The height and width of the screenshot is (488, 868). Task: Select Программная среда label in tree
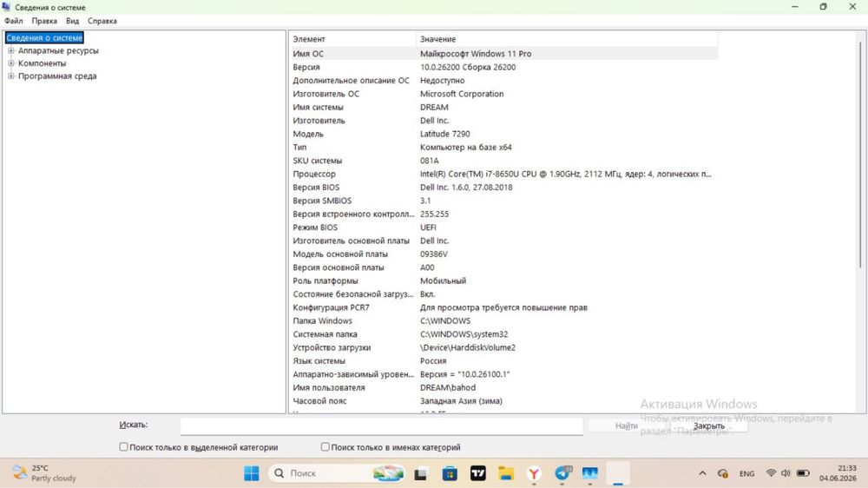coord(57,76)
